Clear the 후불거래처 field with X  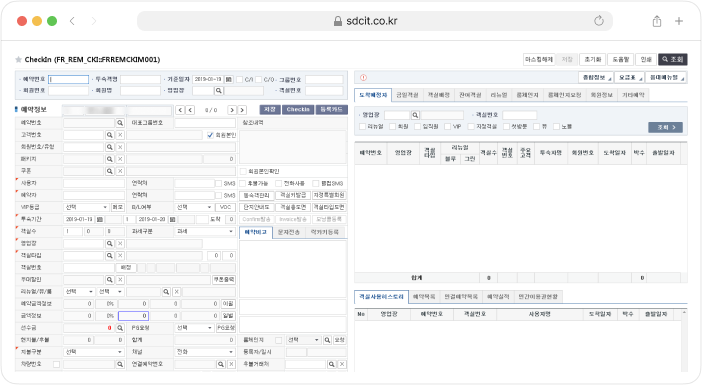pos(342,364)
